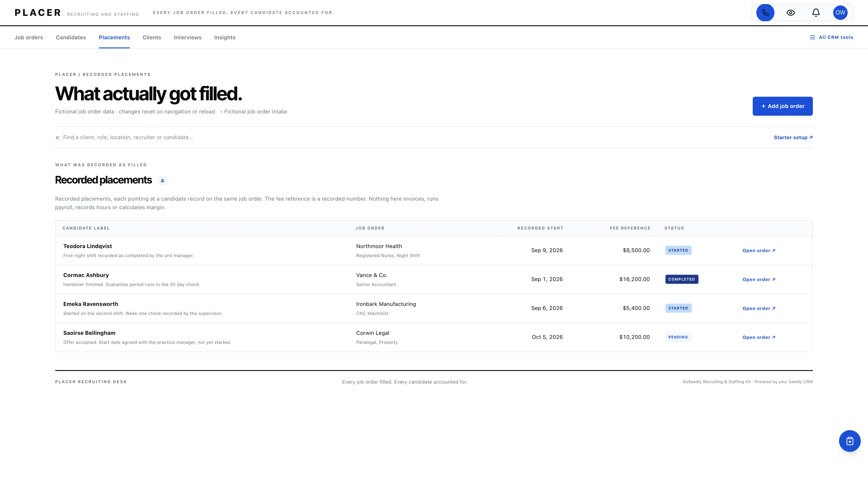Switch to the Interviews tab
The height and width of the screenshot is (488, 868).
[188, 37]
